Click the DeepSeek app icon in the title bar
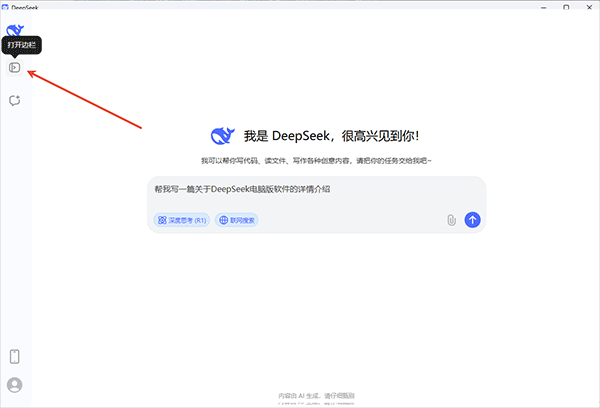 tap(5, 6)
